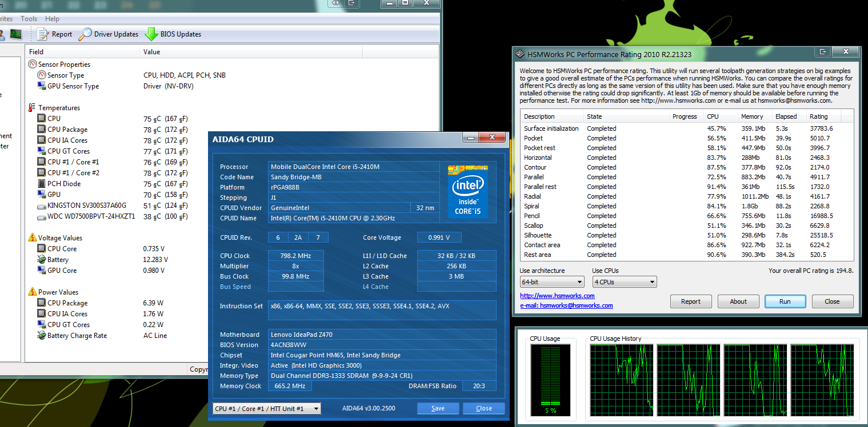This screenshot has width=868, height=427.
Task: Sort by Rating column in HSMWorks
Action: 823,116
